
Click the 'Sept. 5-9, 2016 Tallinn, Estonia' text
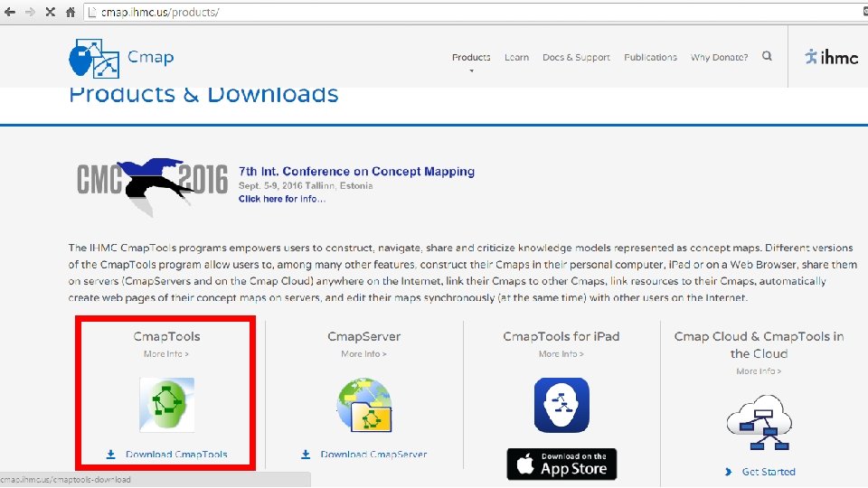pyautogui.click(x=306, y=186)
